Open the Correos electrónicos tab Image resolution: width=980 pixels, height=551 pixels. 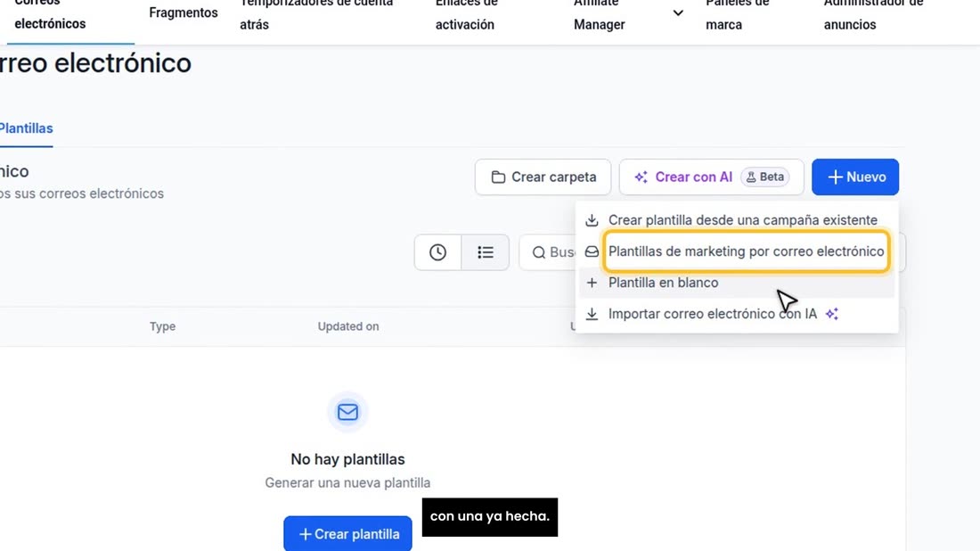50,12
